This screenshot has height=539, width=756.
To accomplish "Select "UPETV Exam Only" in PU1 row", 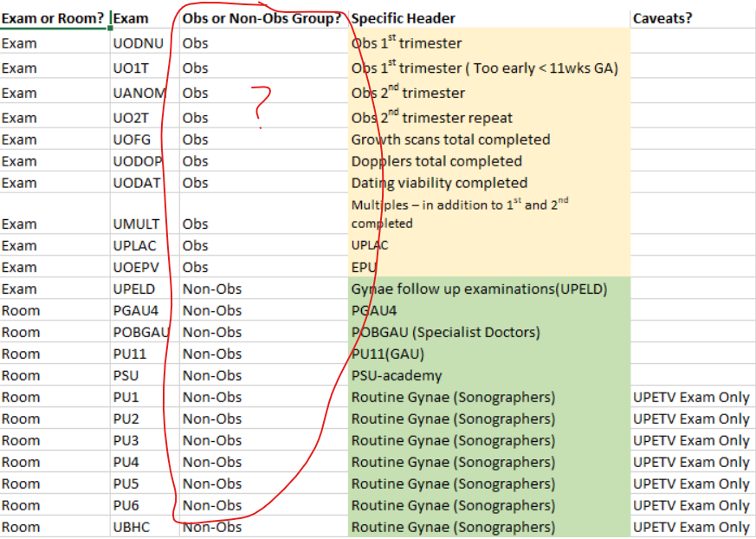I will point(693,397).
